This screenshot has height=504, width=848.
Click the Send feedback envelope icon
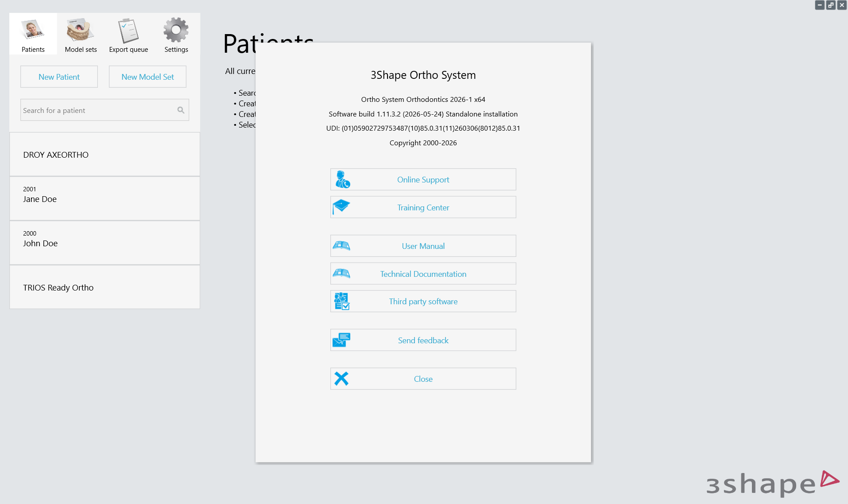click(x=341, y=340)
